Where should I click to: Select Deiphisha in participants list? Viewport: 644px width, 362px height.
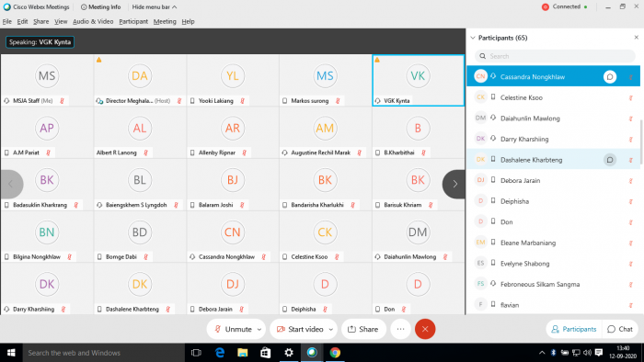click(x=553, y=201)
